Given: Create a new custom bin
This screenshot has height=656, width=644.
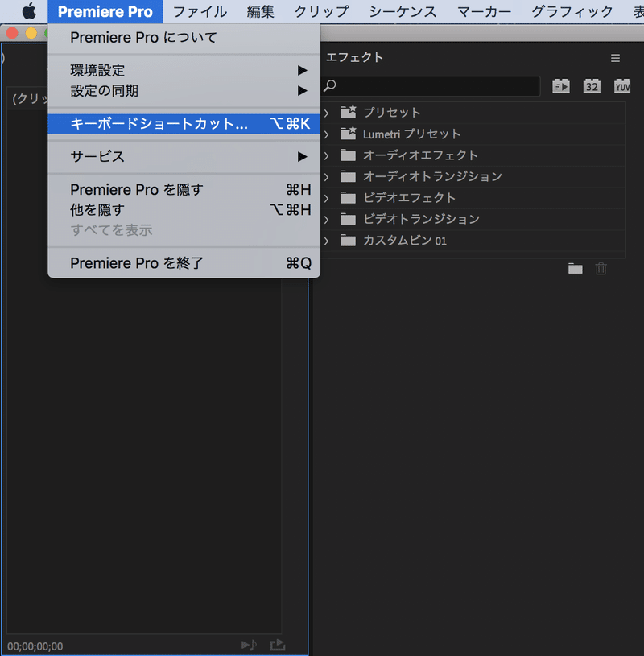Looking at the screenshot, I should coord(576,268).
